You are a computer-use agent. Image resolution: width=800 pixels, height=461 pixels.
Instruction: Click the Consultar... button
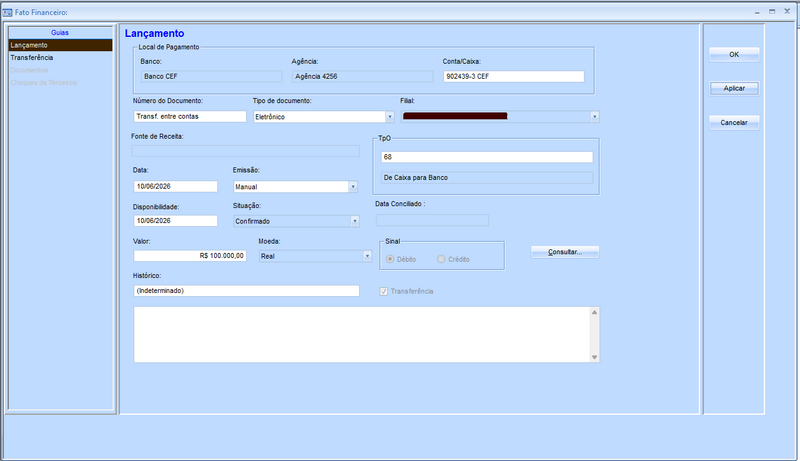pos(565,252)
